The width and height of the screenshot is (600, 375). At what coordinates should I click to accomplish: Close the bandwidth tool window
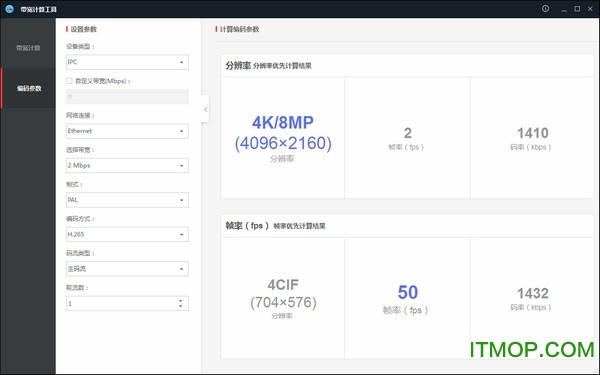click(590, 8)
